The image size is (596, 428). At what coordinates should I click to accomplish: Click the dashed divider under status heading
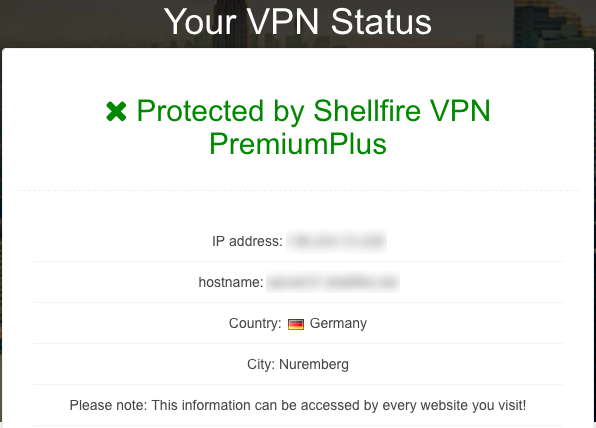298,190
